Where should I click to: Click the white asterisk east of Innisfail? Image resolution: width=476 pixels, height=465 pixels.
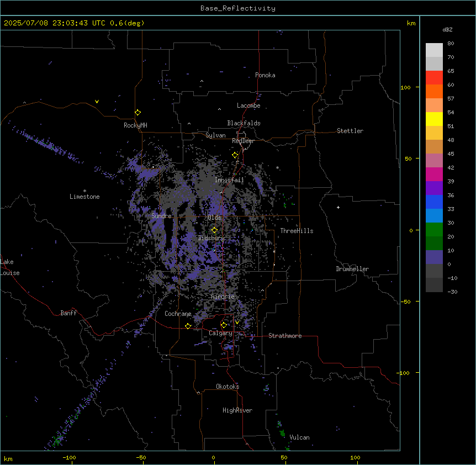(x=277, y=167)
